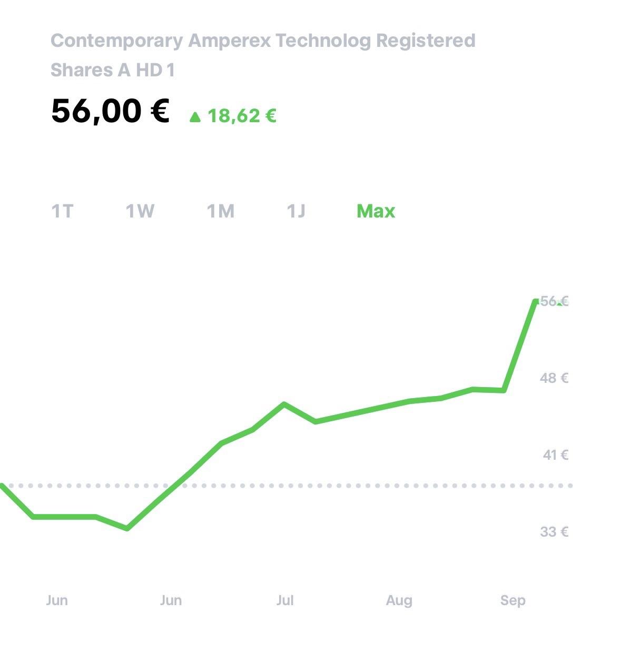Show the 1M price history

(x=220, y=211)
